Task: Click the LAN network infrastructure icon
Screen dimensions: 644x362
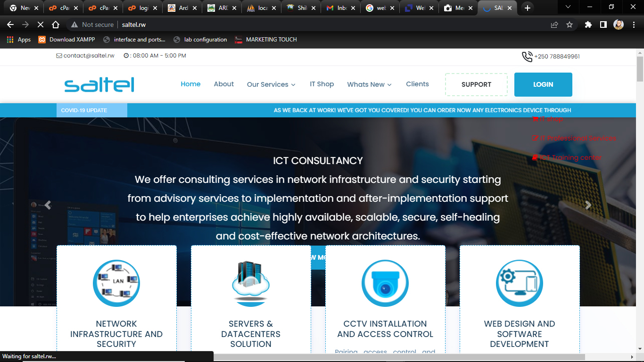Action: [x=116, y=283]
